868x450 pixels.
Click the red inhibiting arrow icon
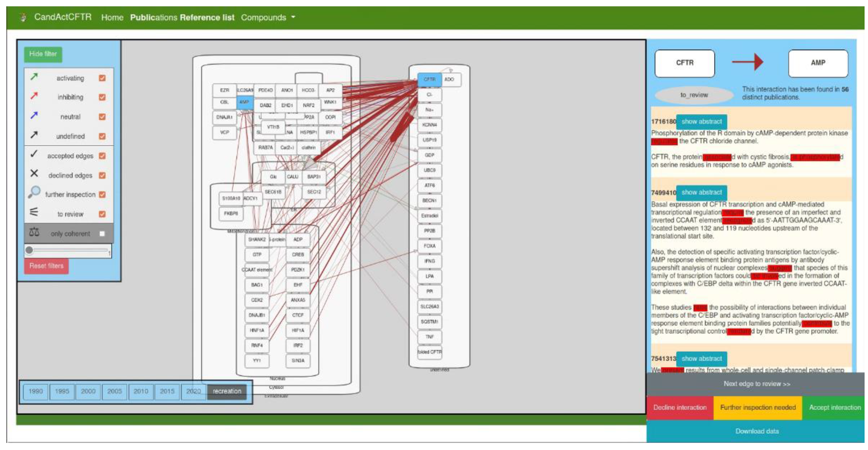click(x=34, y=96)
